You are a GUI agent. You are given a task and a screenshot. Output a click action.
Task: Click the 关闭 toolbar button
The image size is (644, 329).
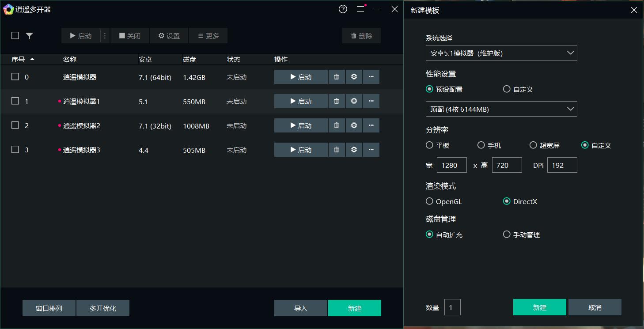[x=130, y=36]
